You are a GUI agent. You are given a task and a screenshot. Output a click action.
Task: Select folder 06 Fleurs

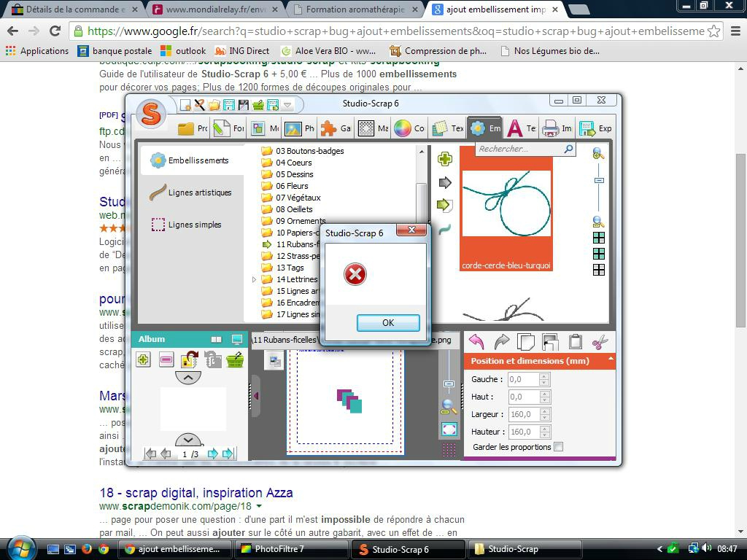click(x=285, y=186)
